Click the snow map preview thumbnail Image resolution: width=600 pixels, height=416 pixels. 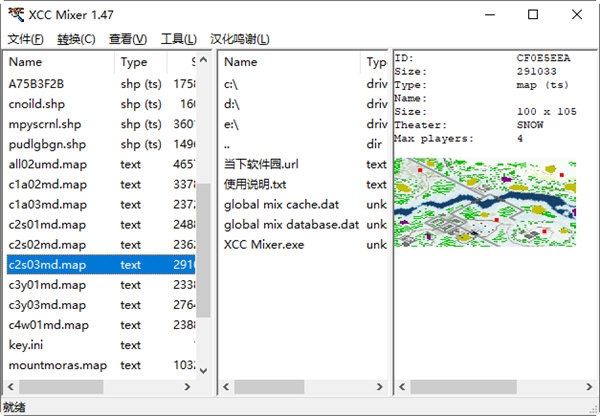(x=485, y=202)
